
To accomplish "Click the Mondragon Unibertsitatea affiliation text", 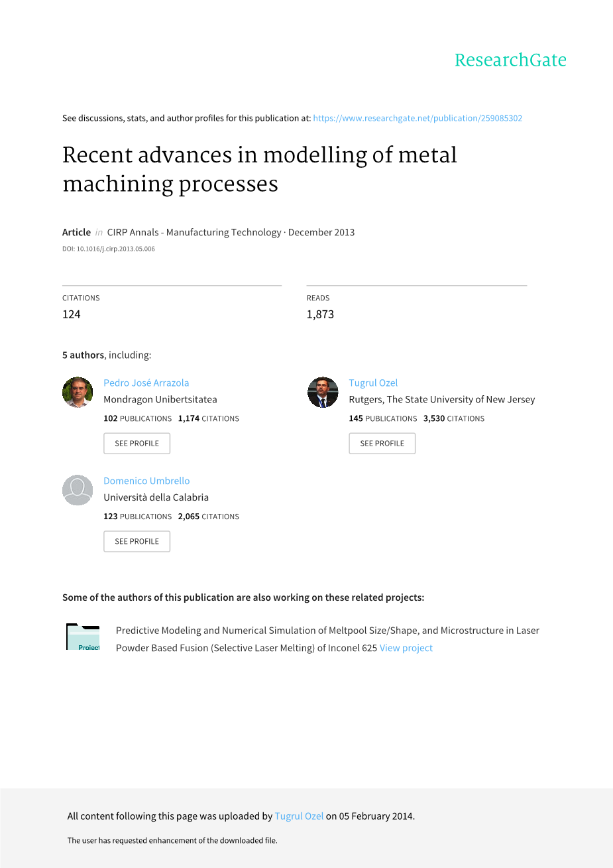I will point(160,399).
